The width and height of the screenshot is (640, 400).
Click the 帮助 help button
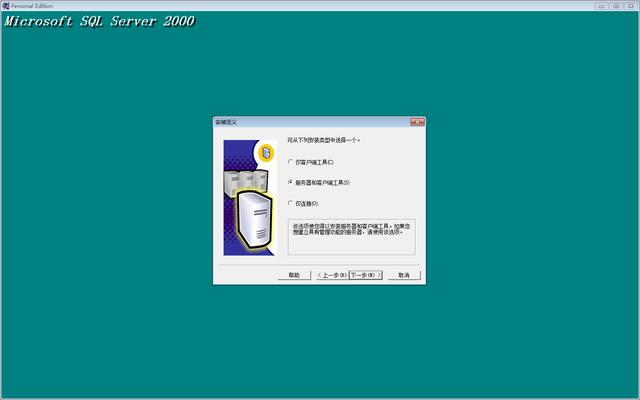click(294, 275)
